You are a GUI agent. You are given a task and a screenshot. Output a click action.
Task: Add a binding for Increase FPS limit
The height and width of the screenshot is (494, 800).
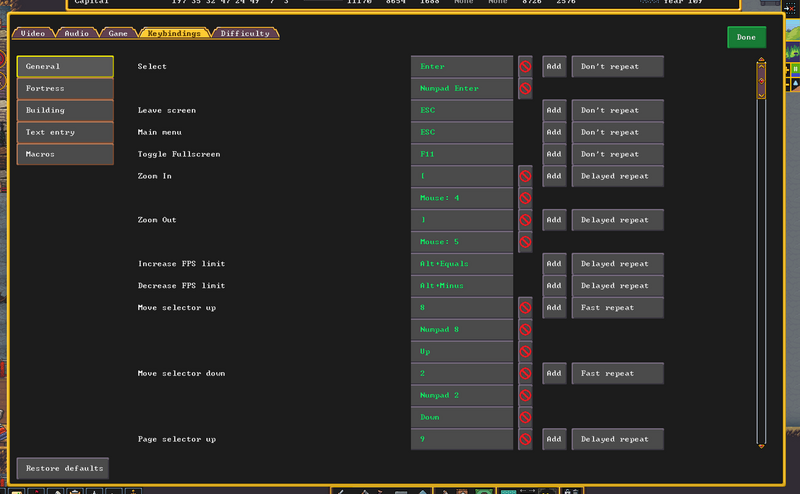(x=554, y=264)
